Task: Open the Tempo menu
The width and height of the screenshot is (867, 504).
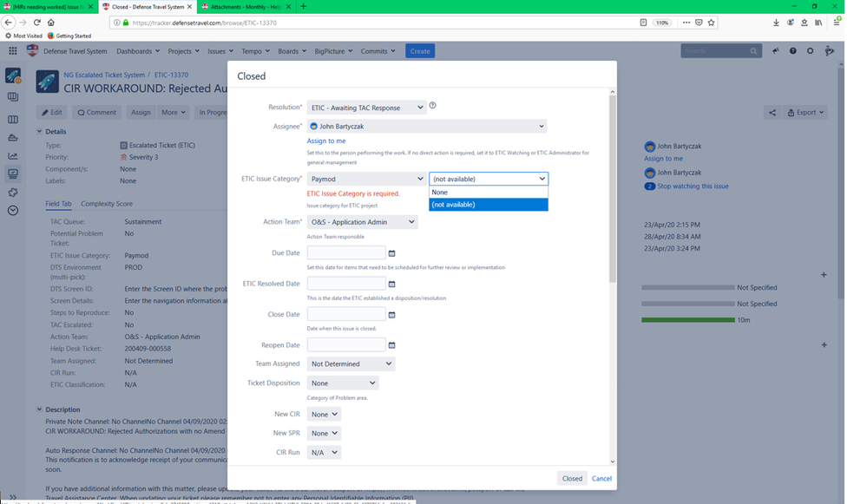Action: click(x=255, y=51)
